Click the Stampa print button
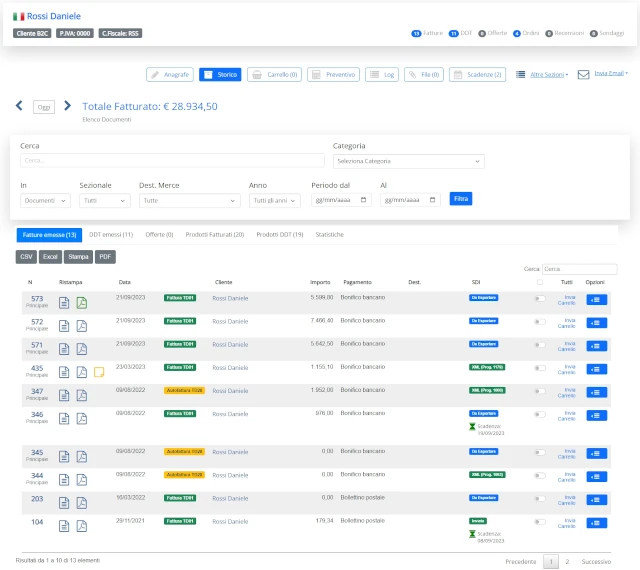640x570 pixels. point(78,257)
